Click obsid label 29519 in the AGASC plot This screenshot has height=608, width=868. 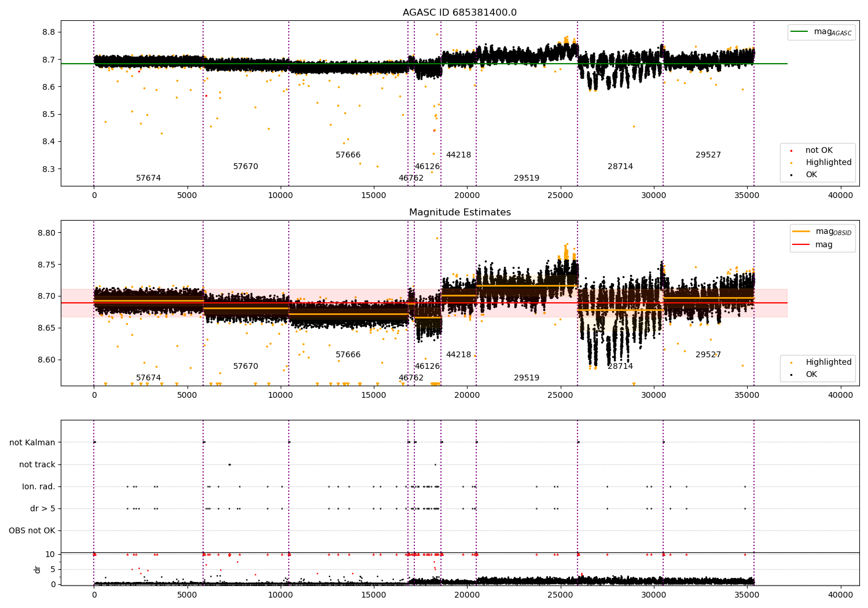click(x=527, y=178)
